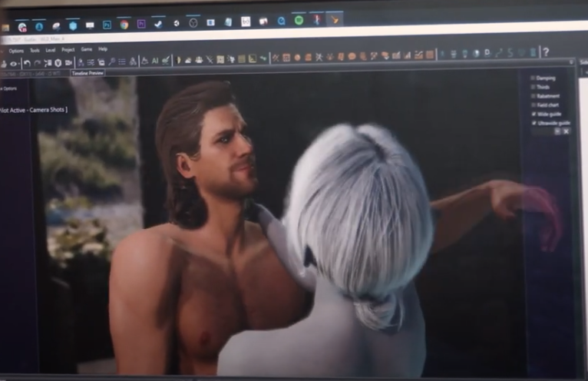Image resolution: width=588 pixels, height=381 pixels.
Task: Click the undo arrow icon
Action: coord(27,63)
